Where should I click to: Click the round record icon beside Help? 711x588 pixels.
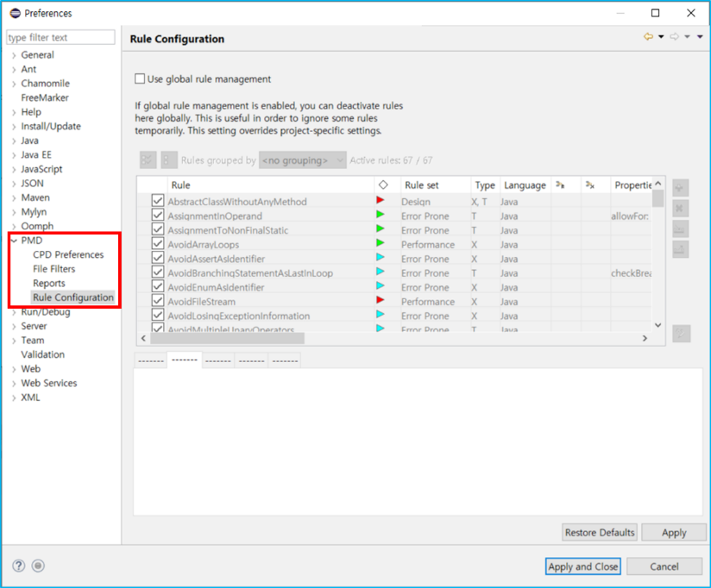pos(38,566)
